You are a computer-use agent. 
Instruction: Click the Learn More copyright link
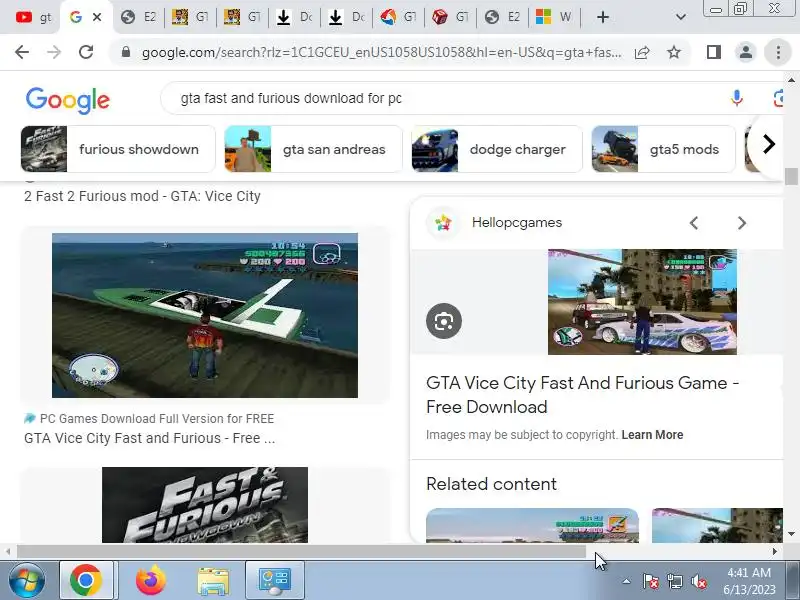[652, 435]
